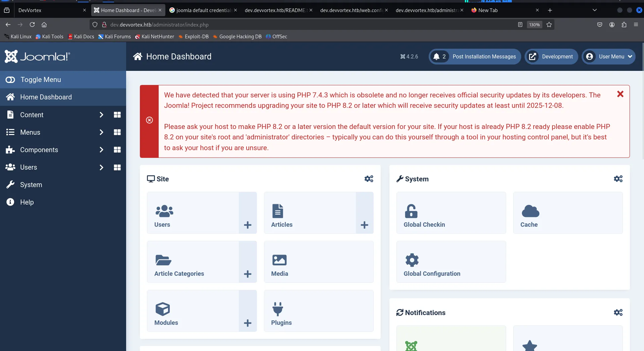Open OffSec bookmark

276,37
